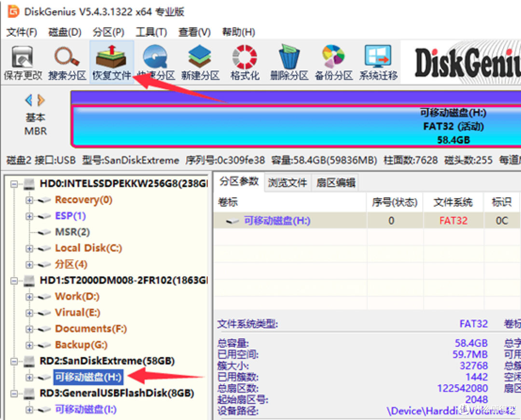Expand the ESP(1) partition node
521x420 pixels.
click(x=29, y=217)
